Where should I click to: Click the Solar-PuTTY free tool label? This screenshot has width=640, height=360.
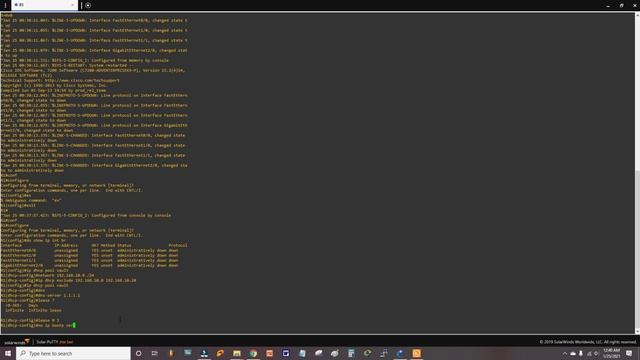(x=55, y=342)
